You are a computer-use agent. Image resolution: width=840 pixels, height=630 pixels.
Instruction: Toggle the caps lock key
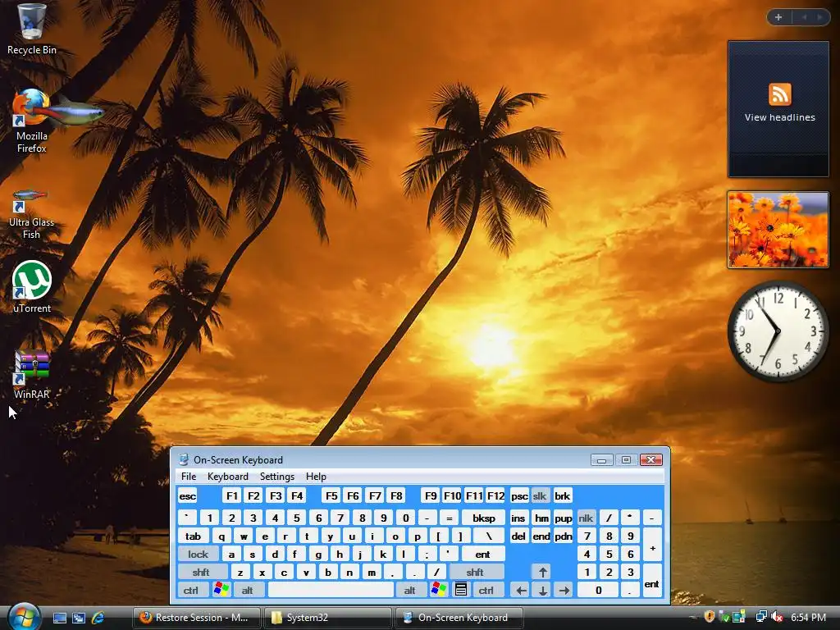(198, 554)
